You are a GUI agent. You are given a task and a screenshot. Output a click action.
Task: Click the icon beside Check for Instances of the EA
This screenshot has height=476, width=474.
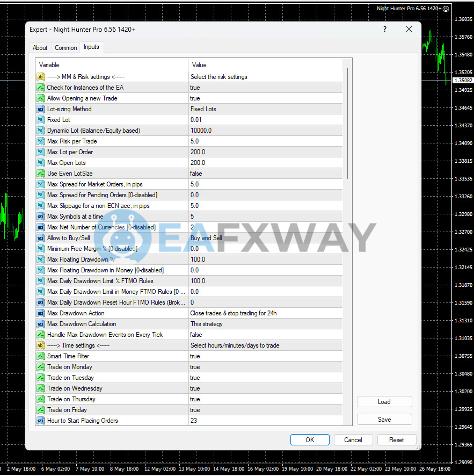click(40, 88)
